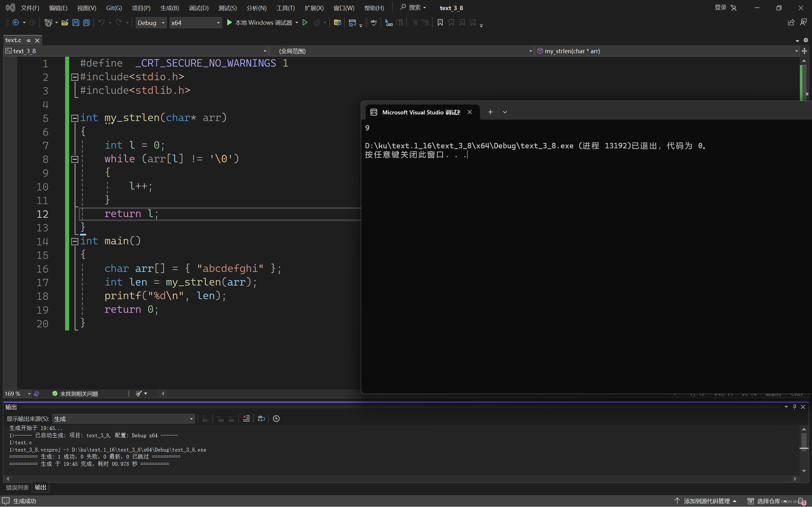Toggle bookmark on the current line

(x=440, y=23)
